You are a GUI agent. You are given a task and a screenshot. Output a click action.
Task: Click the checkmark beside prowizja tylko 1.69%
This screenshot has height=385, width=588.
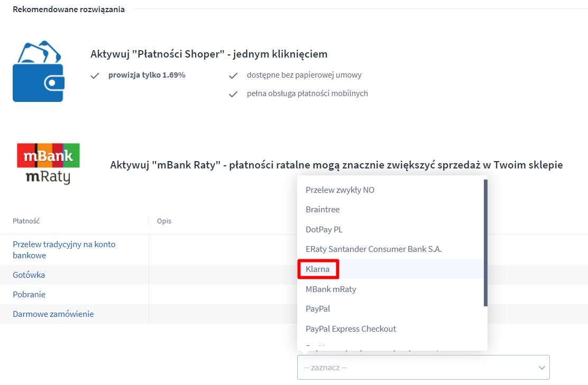click(95, 76)
